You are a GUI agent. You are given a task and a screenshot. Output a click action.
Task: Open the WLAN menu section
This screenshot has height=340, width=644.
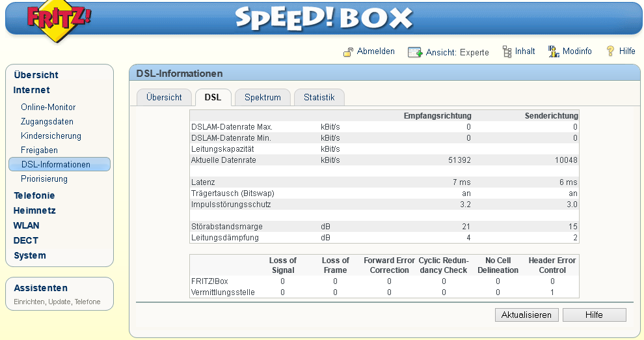tap(26, 226)
